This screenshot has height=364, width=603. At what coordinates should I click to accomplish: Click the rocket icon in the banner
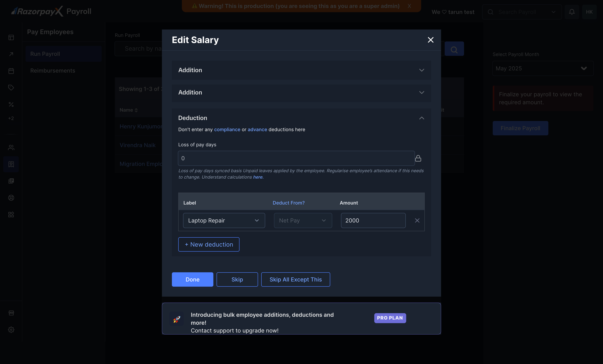coord(176,319)
